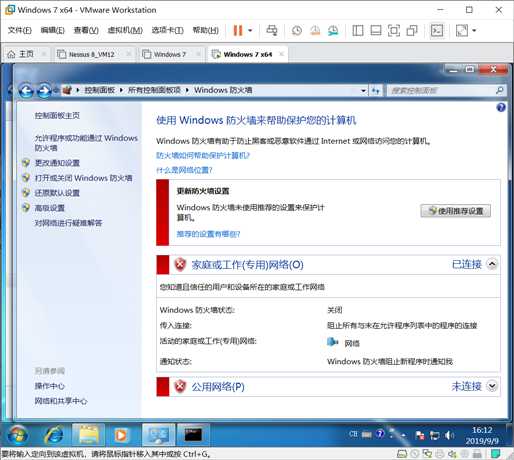Screen dimensions: 514x460
Task: Click 所有控制面板项 in the breadcrumb
Action: coord(154,90)
